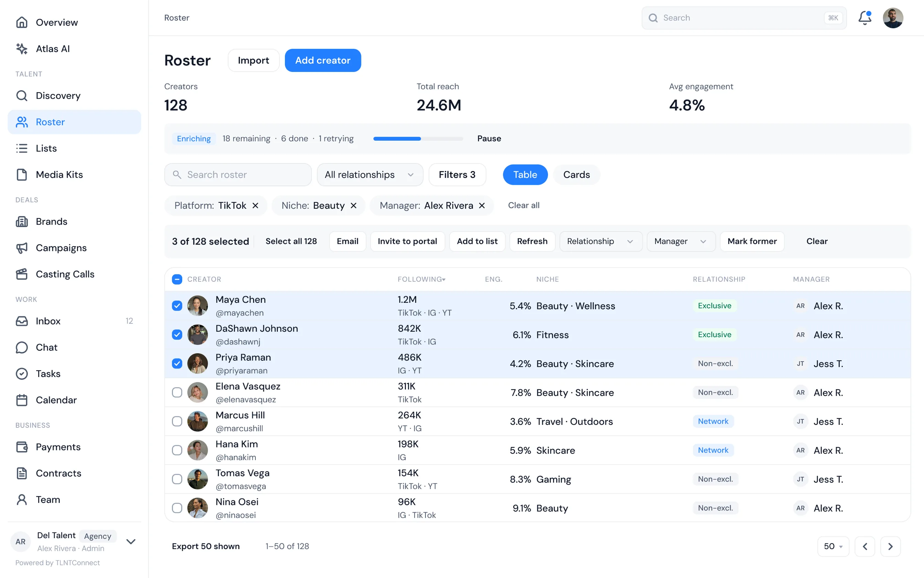This screenshot has height=578, width=924.
Task: Click the enrichment progress bar
Action: (418, 139)
